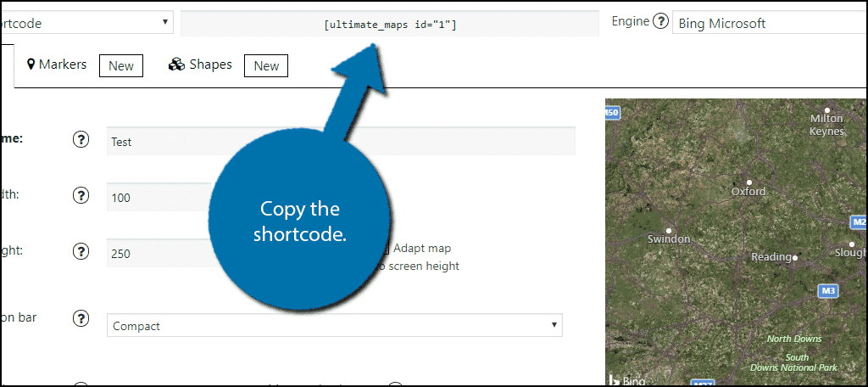Open the shortcode type dropdown
This screenshot has width=868, height=387.
[x=85, y=23]
